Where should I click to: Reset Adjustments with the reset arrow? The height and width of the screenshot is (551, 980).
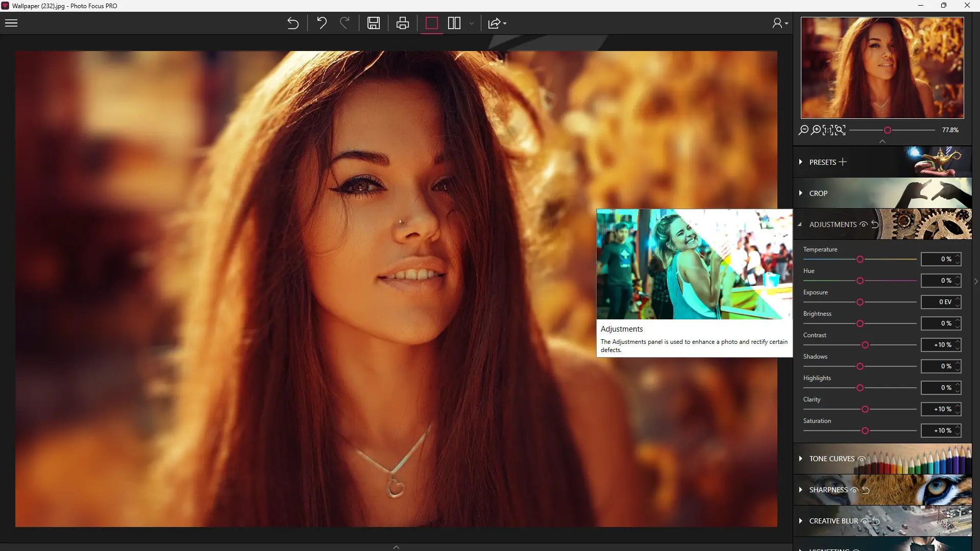875,224
